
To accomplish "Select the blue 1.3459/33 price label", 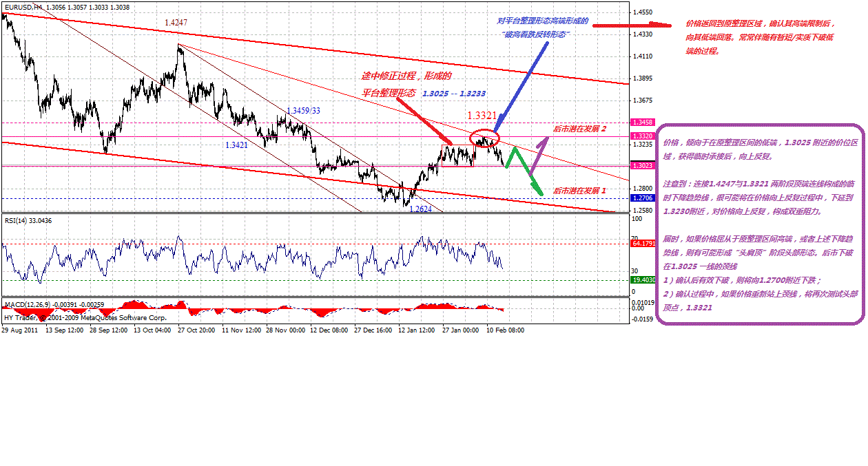I will point(303,110).
